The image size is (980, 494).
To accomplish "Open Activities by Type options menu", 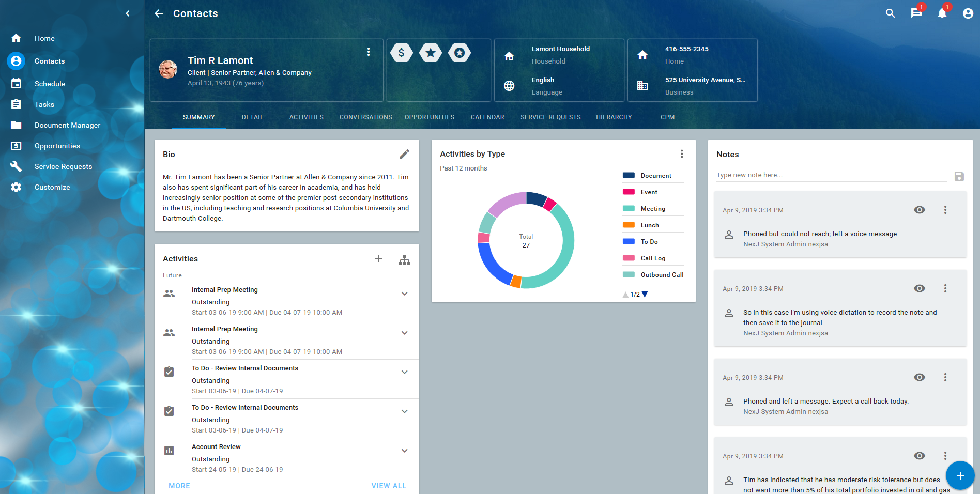I will click(x=682, y=154).
